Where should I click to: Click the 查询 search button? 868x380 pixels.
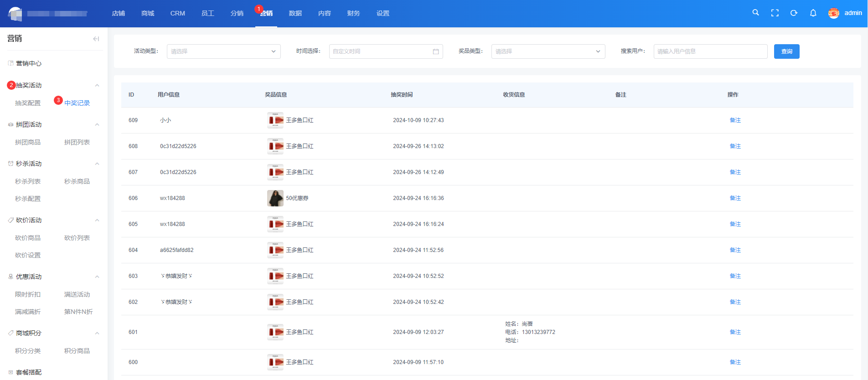[x=787, y=51]
